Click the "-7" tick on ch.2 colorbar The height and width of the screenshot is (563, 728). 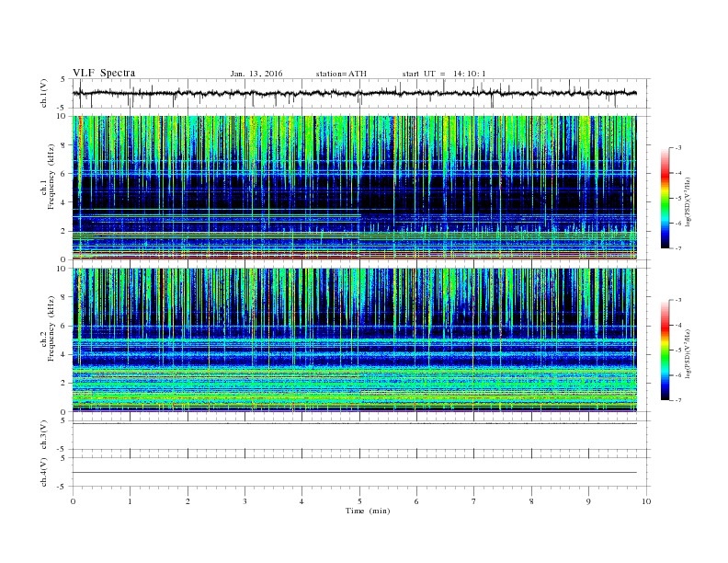678,400
